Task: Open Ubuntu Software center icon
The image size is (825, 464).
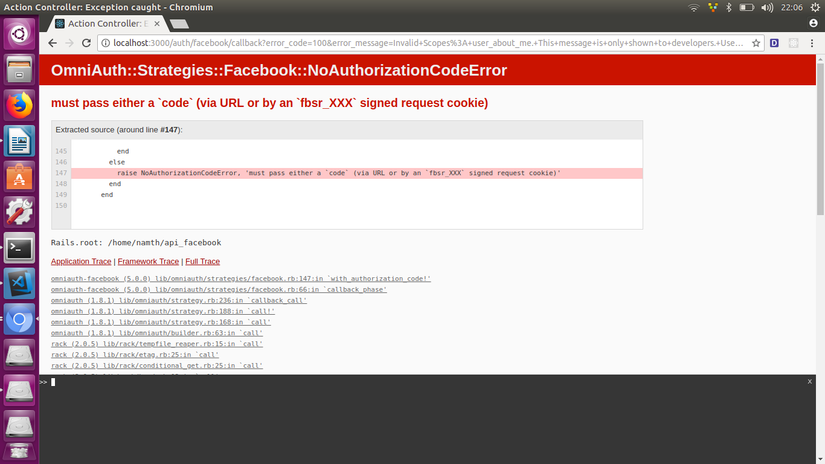Action: tap(19, 177)
